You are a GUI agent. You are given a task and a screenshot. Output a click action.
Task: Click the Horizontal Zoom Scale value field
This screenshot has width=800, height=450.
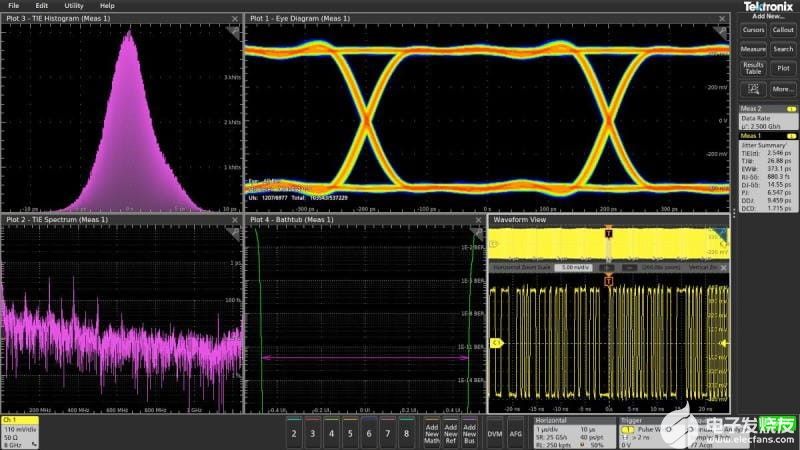[571, 268]
